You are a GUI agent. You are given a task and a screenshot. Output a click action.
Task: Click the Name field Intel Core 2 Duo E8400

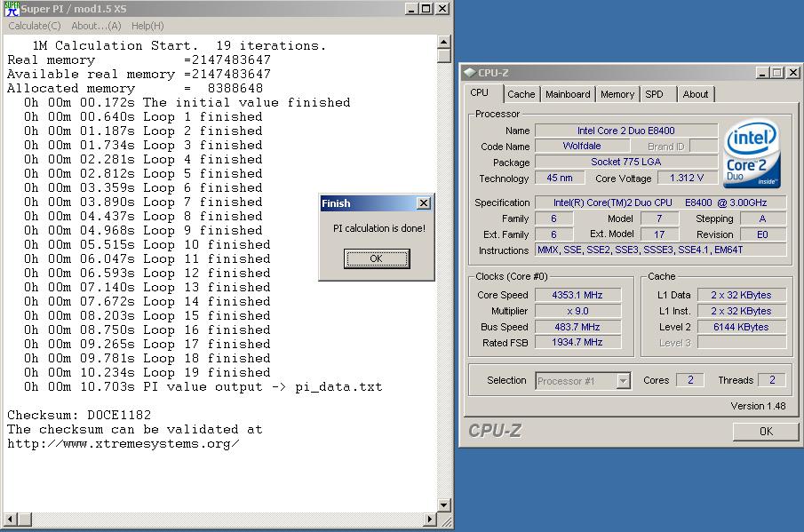click(626, 131)
